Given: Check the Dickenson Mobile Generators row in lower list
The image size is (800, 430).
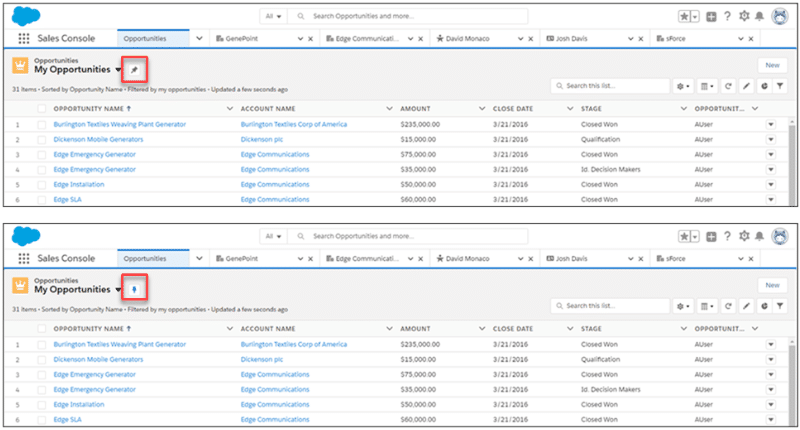Looking at the screenshot, I should pos(42,359).
